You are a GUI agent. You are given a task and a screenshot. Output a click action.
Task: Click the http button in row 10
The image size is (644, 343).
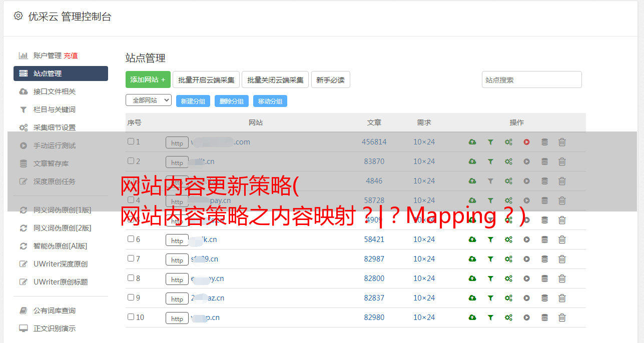(177, 318)
